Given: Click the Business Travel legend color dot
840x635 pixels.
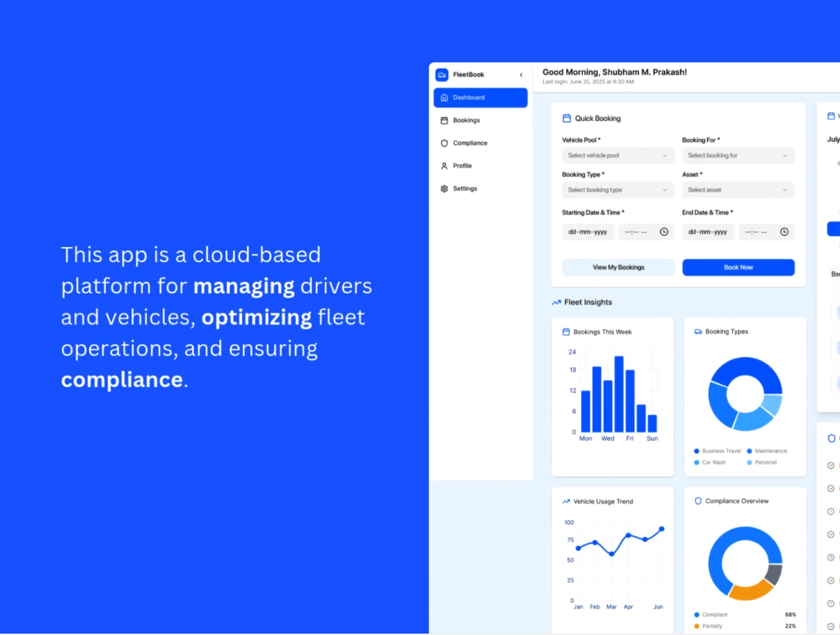Looking at the screenshot, I should [696, 451].
